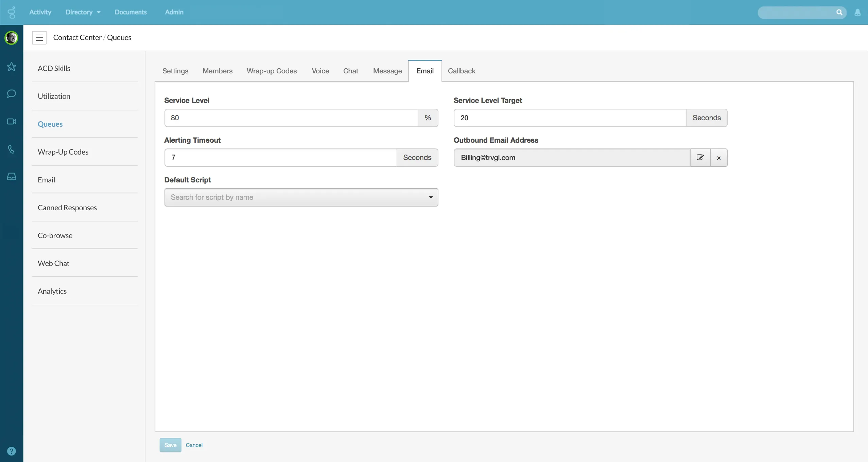Edit the outbound email address
The height and width of the screenshot is (462, 868).
[700, 158]
